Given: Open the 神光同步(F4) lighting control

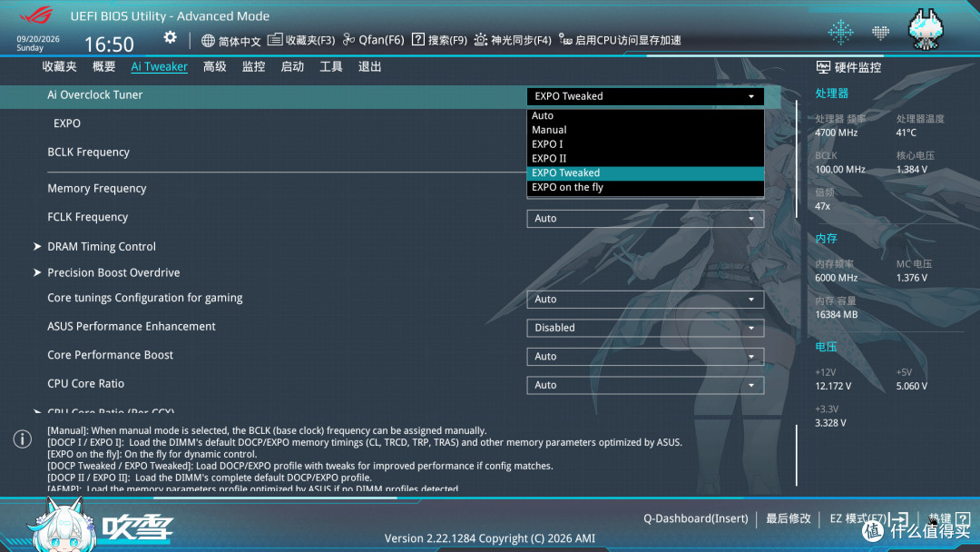Looking at the screenshot, I should click(x=513, y=40).
